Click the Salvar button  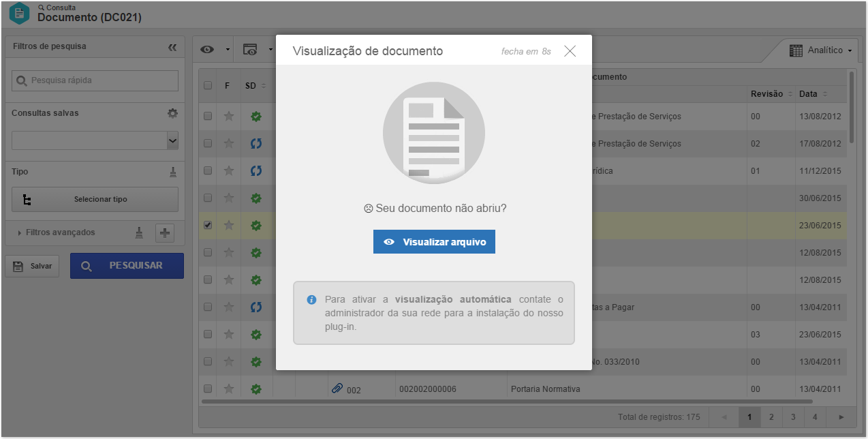[32, 266]
